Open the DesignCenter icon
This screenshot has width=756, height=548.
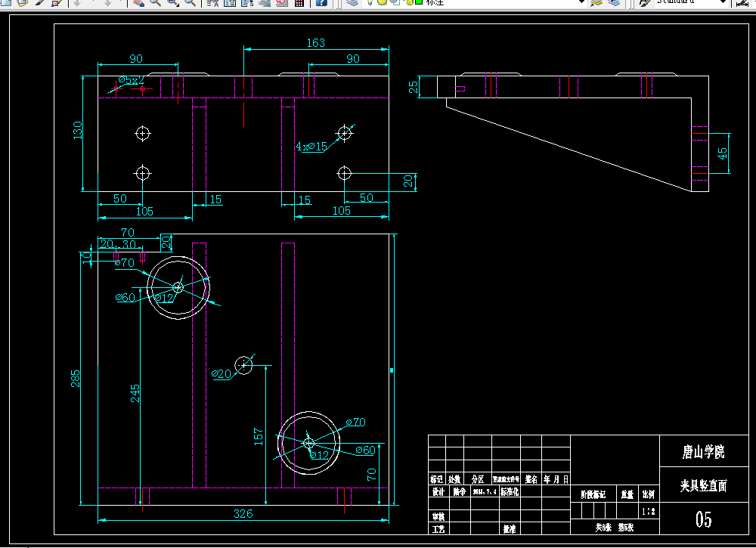tap(230, 2)
